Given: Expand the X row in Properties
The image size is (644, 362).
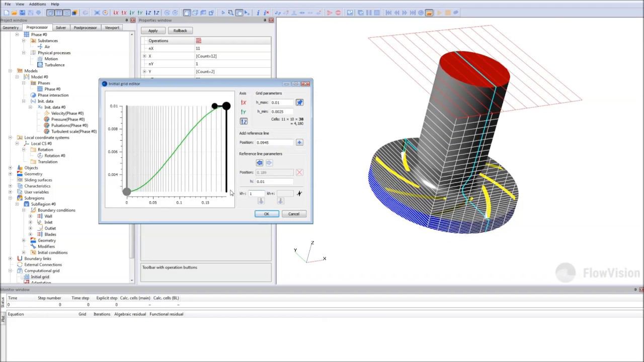Looking at the screenshot, I should tap(144, 56).
